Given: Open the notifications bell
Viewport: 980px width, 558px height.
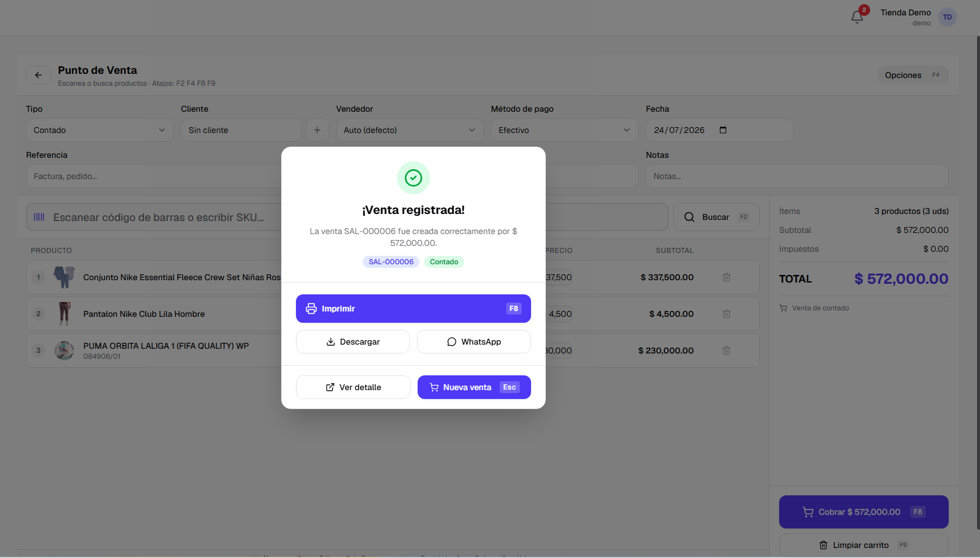Looking at the screenshot, I should click(857, 17).
